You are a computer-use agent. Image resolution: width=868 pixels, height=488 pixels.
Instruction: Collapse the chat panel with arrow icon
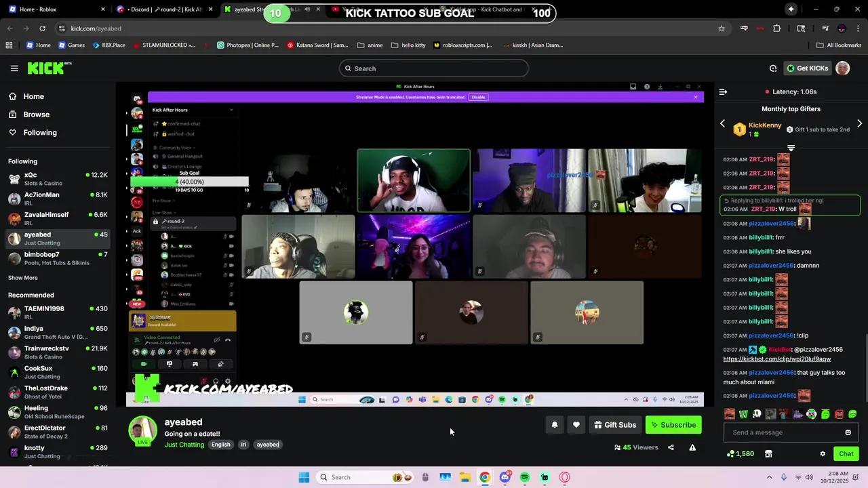723,91
